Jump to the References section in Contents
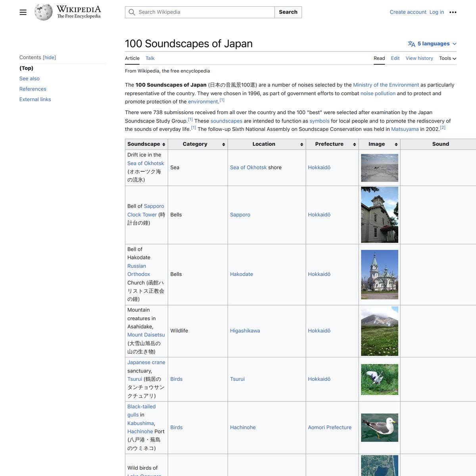The image size is (476, 476). (33, 89)
